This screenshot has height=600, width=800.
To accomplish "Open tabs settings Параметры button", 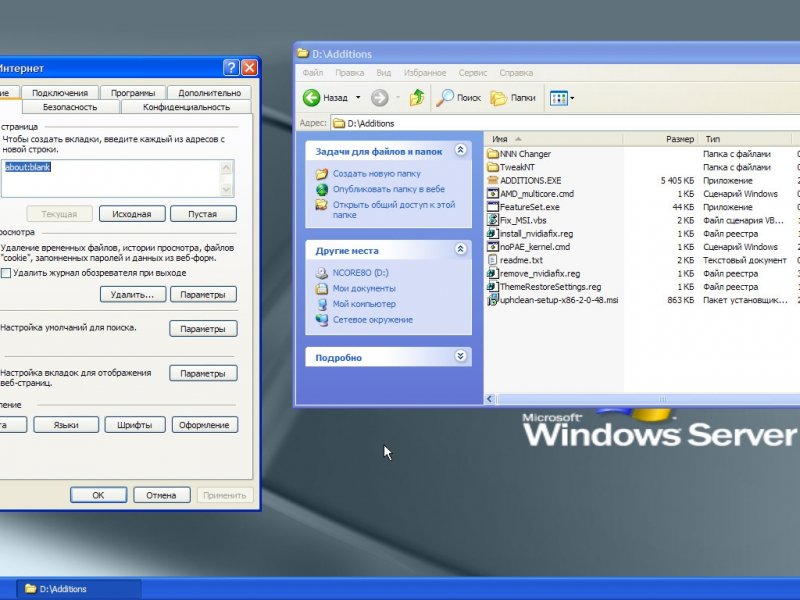I will (203, 373).
